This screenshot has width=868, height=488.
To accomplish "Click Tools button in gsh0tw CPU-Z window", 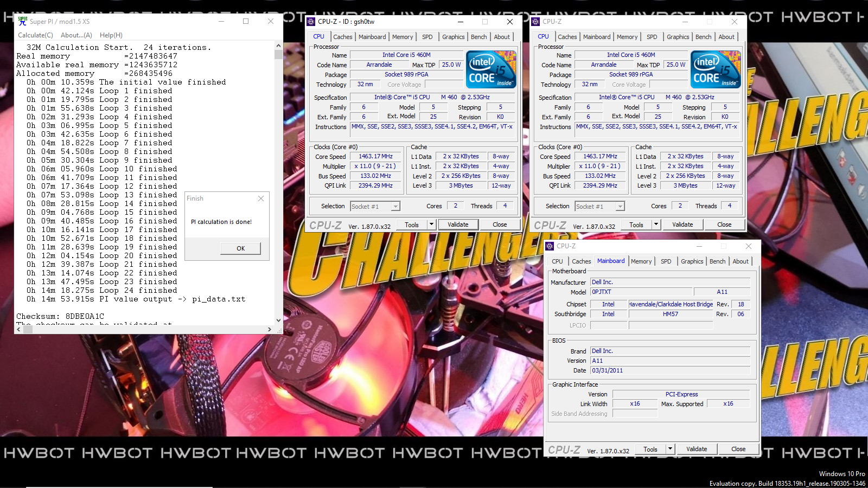I will pyautogui.click(x=412, y=224).
